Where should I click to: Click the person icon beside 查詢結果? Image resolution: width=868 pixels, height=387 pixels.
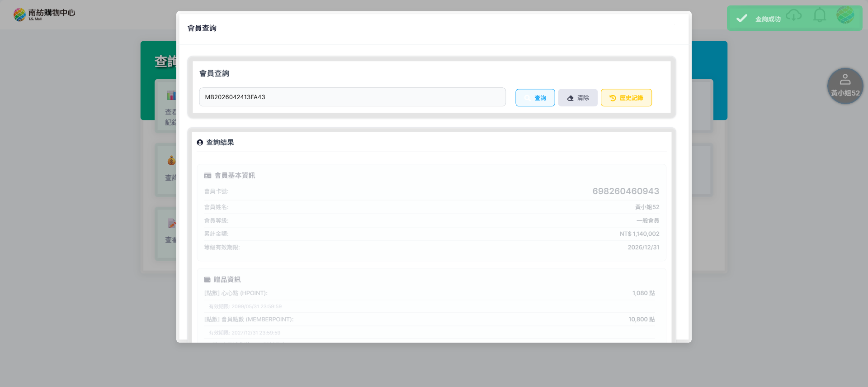click(200, 143)
